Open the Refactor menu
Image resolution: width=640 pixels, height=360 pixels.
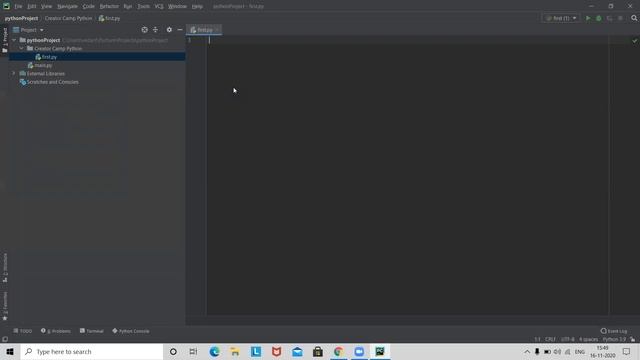point(109,6)
